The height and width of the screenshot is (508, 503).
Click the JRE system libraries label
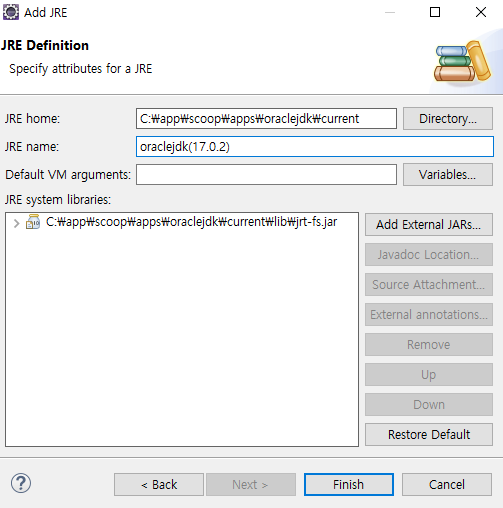pos(58,200)
